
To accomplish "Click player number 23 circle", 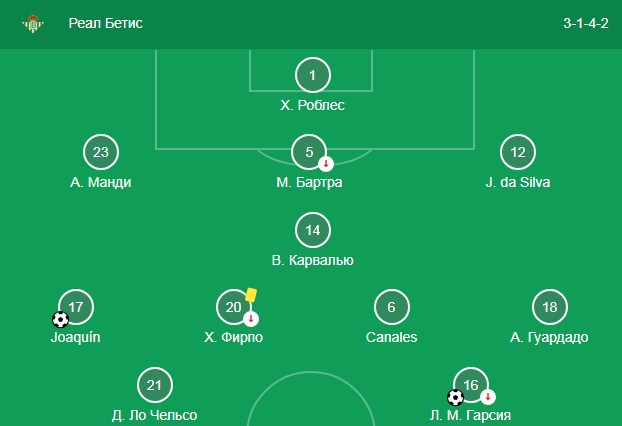I will click(101, 153).
